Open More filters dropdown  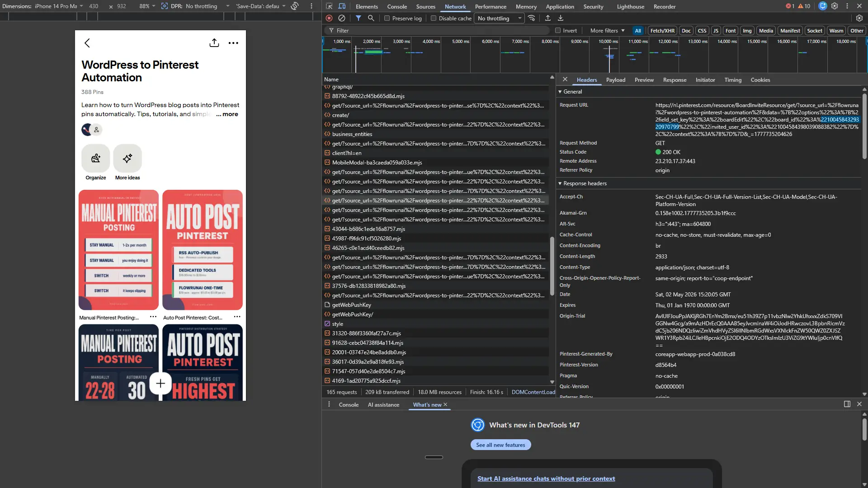[x=607, y=31]
